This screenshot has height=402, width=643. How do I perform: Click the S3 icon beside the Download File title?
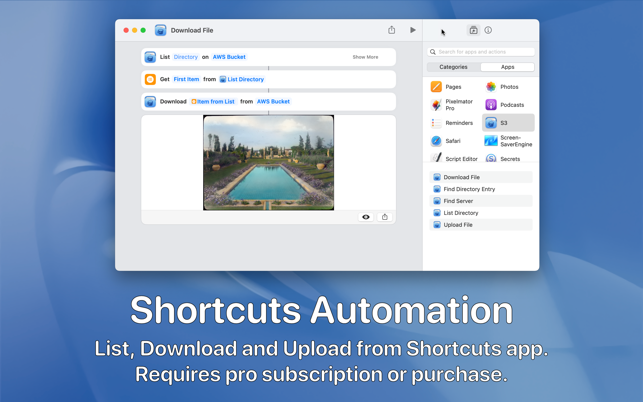(x=160, y=30)
